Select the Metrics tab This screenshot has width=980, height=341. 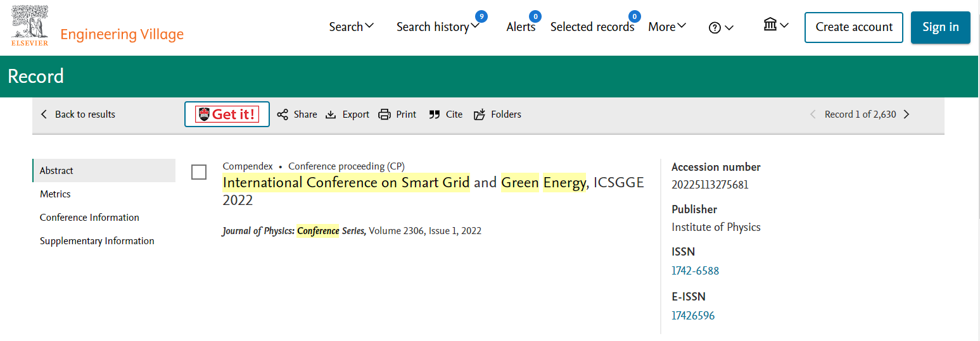click(x=55, y=194)
